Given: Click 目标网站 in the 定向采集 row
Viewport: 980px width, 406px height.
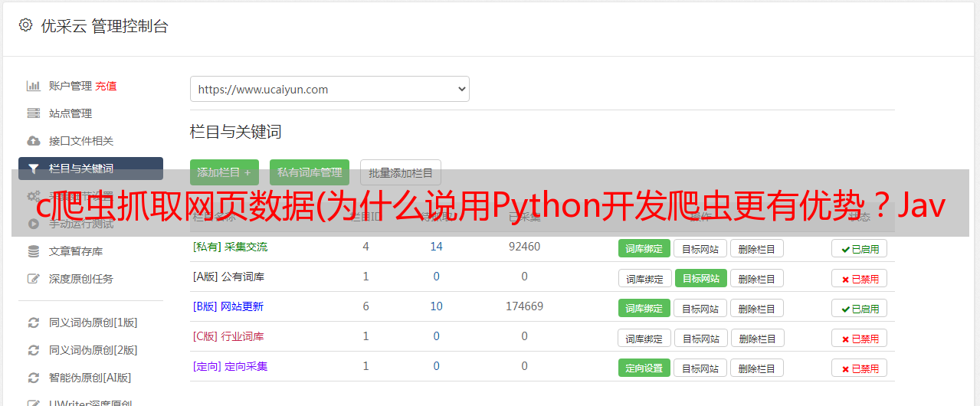Looking at the screenshot, I should coord(700,368).
